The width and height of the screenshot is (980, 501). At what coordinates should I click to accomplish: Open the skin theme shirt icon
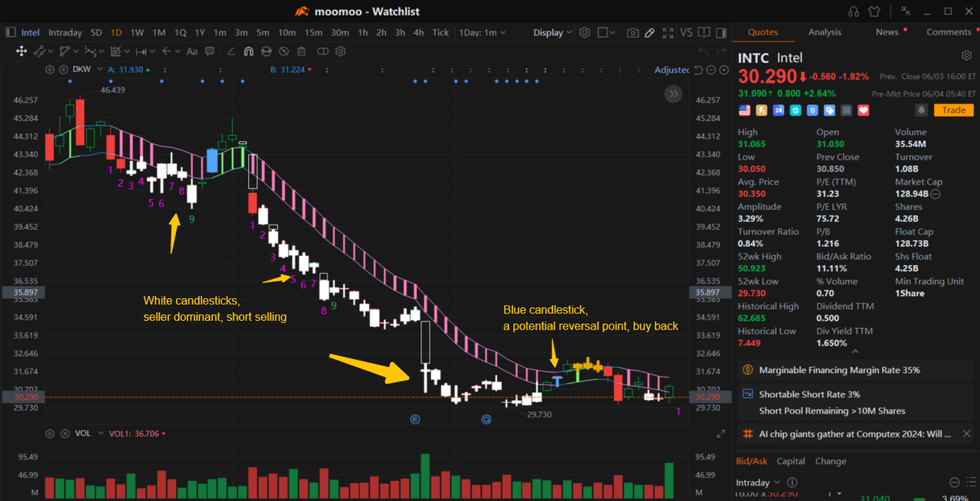coord(875,11)
